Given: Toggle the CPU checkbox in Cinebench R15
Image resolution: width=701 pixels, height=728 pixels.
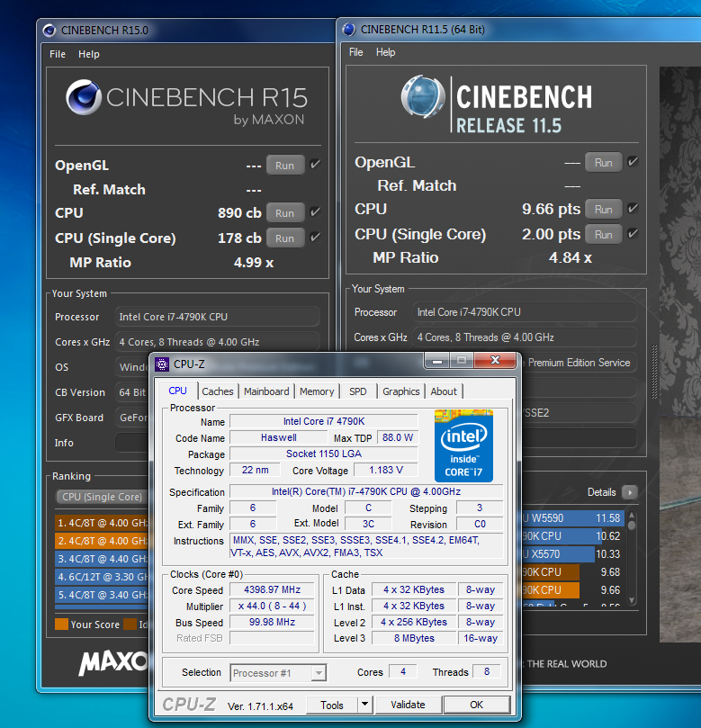Looking at the screenshot, I should pos(315,212).
